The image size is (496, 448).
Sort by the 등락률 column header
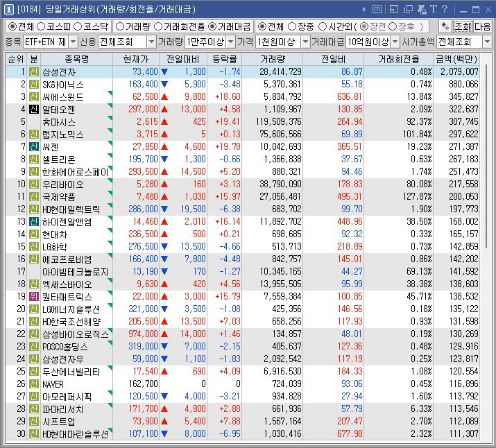[x=224, y=59]
